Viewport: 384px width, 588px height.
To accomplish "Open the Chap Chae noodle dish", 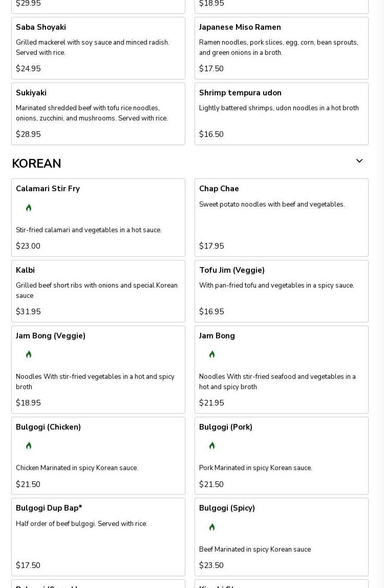I will coord(281,217).
